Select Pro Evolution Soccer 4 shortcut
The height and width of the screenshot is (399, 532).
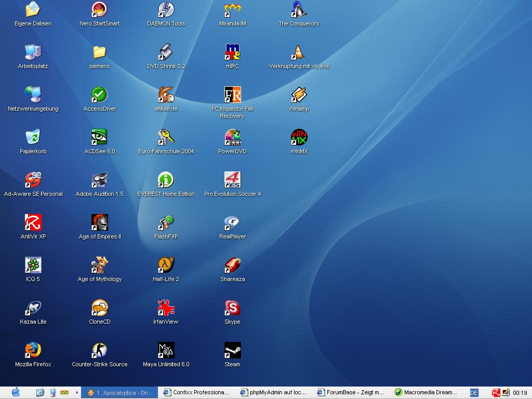[232, 180]
